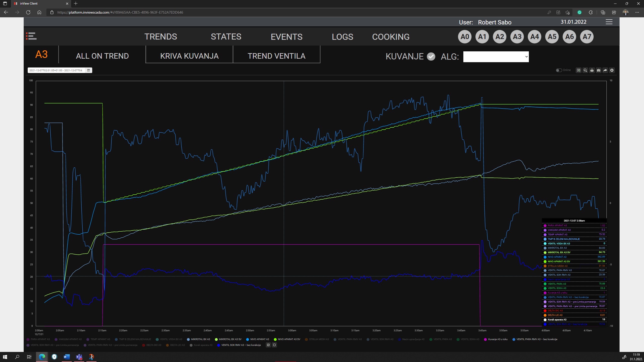Open chart settings gear

pos(612,70)
